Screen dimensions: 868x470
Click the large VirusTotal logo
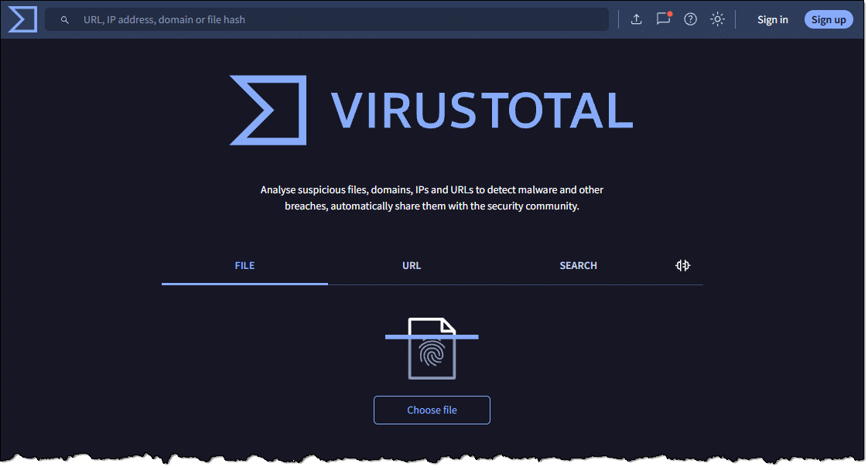(x=431, y=110)
